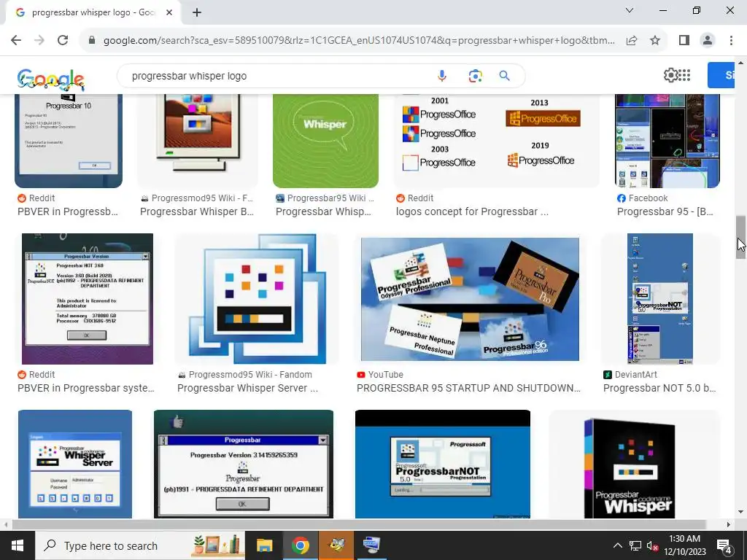Share this page via share icon

(632, 41)
